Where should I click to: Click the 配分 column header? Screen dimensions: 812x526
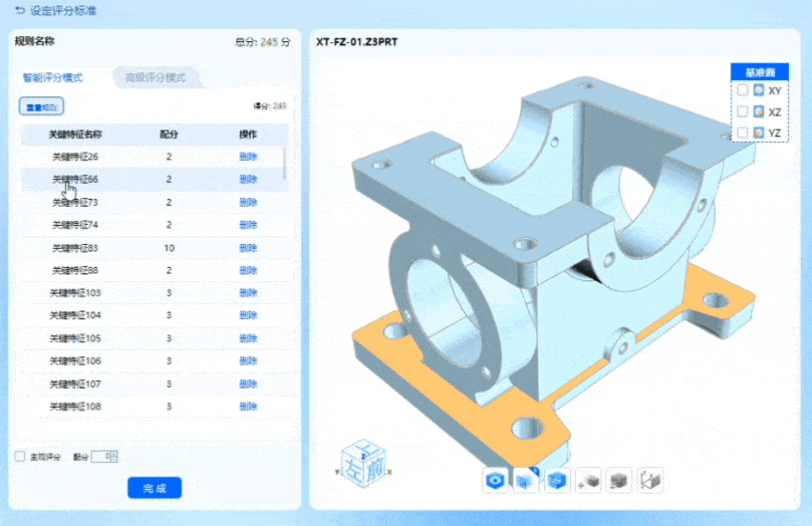point(169,134)
